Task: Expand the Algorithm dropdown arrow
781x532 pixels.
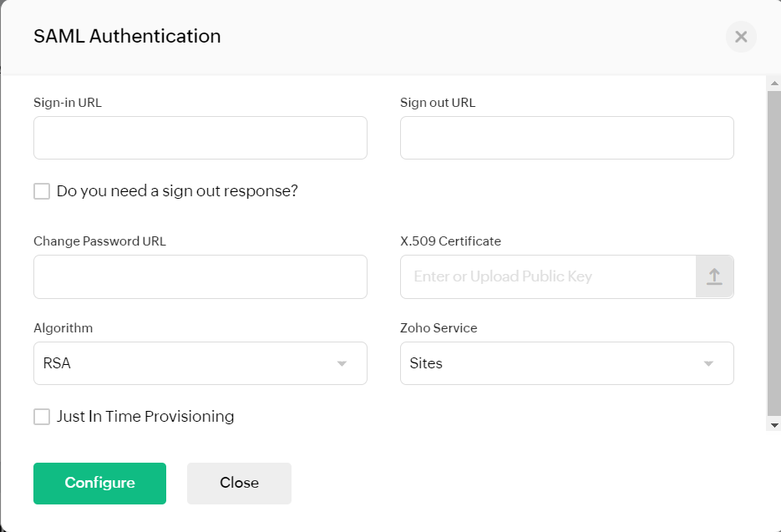Action: click(x=342, y=363)
